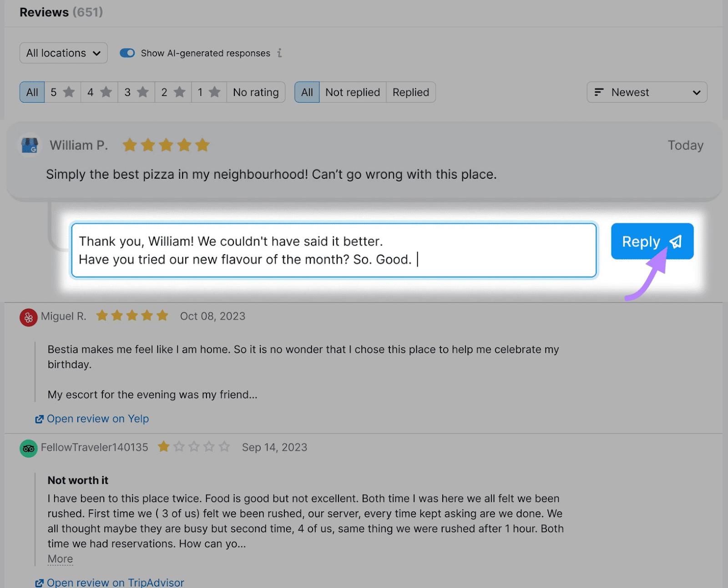Image resolution: width=728 pixels, height=588 pixels.
Task: Expand the Newest sort dropdown
Action: [647, 92]
